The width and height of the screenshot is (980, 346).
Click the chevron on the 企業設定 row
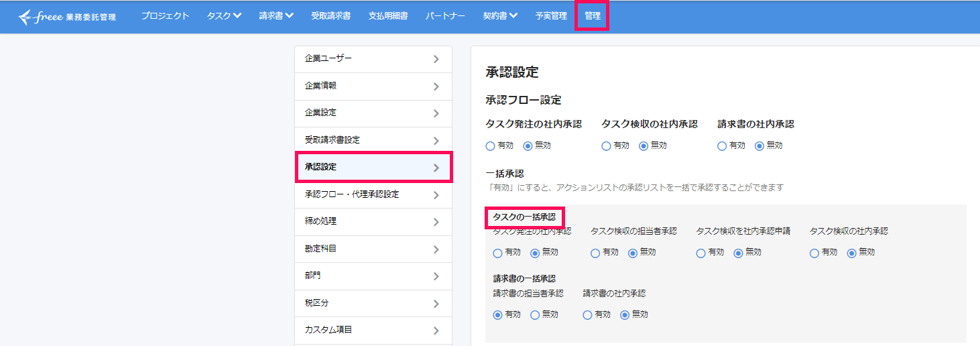pos(436,113)
